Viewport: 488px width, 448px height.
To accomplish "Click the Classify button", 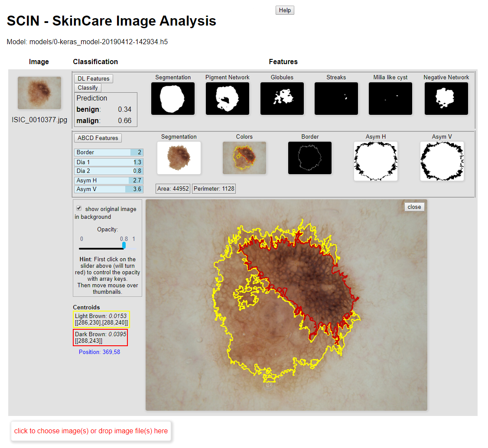I will (x=88, y=88).
